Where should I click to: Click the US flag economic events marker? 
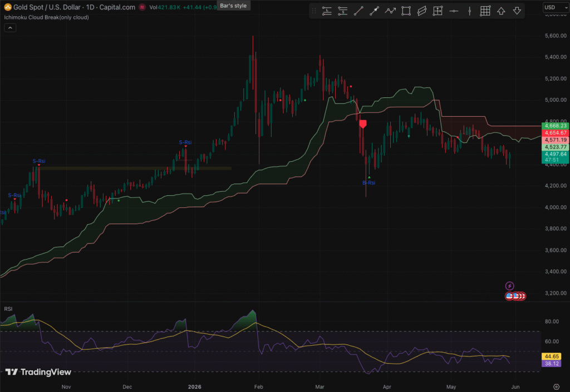(x=510, y=296)
